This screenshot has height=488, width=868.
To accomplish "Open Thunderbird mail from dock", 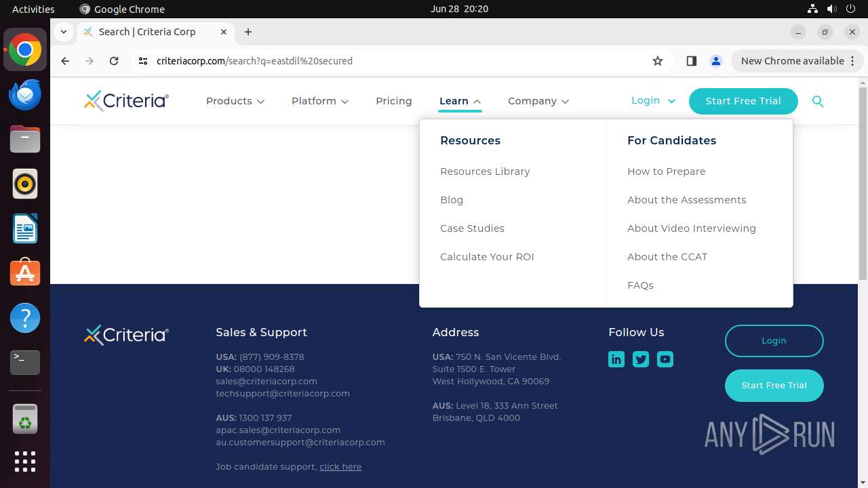I will (25, 94).
